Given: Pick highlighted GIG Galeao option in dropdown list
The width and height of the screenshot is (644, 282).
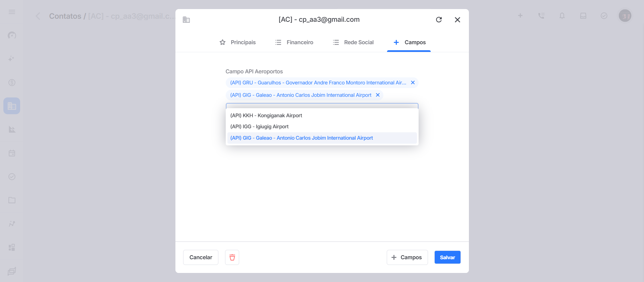Looking at the screenshot, I should (x=322, y=138).
